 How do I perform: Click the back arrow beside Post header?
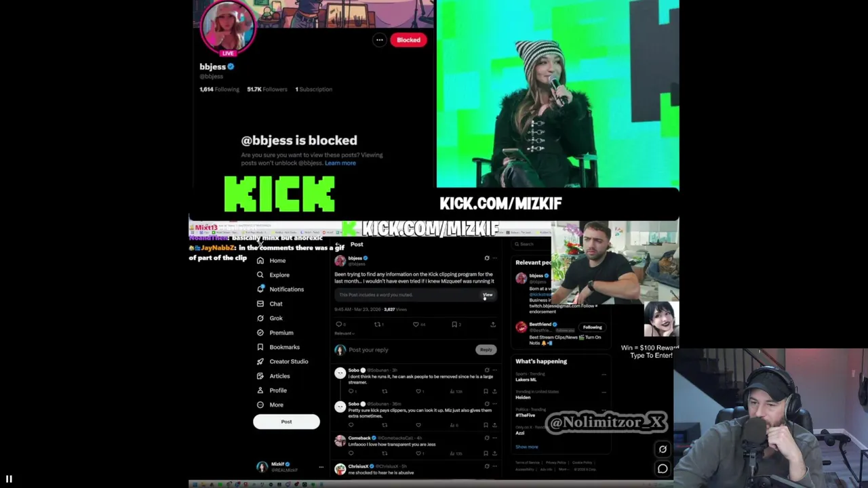[x=338, y=245]
